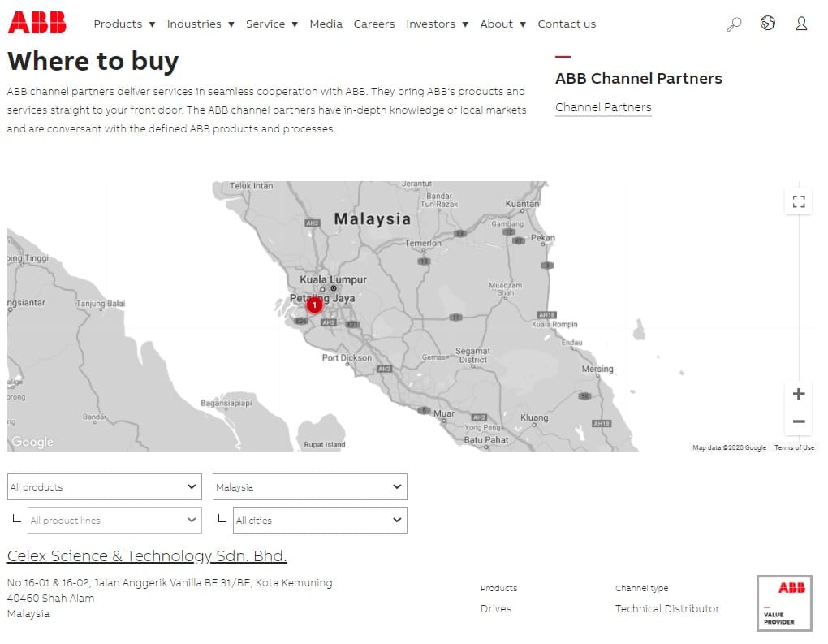Open the Products menu
The width and height of the screenshot is (828, 644).
[x=125, y=24]
